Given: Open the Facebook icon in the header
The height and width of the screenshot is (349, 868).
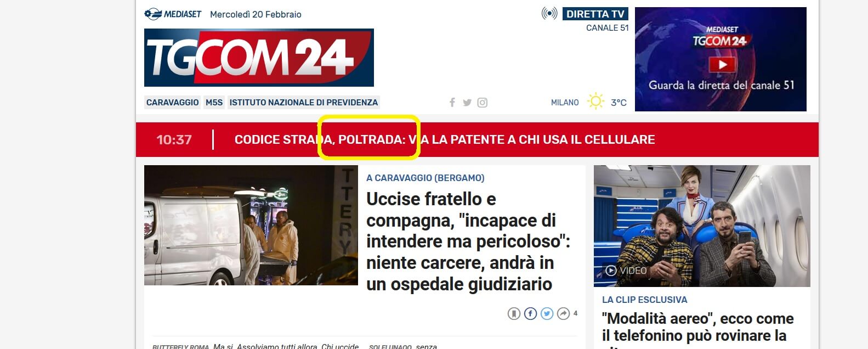Looking at the screenshot, I should [452, 103].
